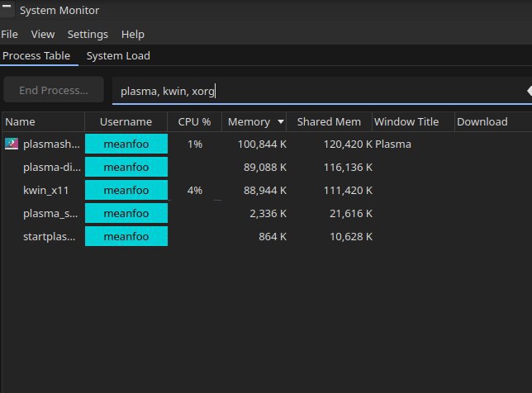Open the Settings menu

tap(88, 34)
